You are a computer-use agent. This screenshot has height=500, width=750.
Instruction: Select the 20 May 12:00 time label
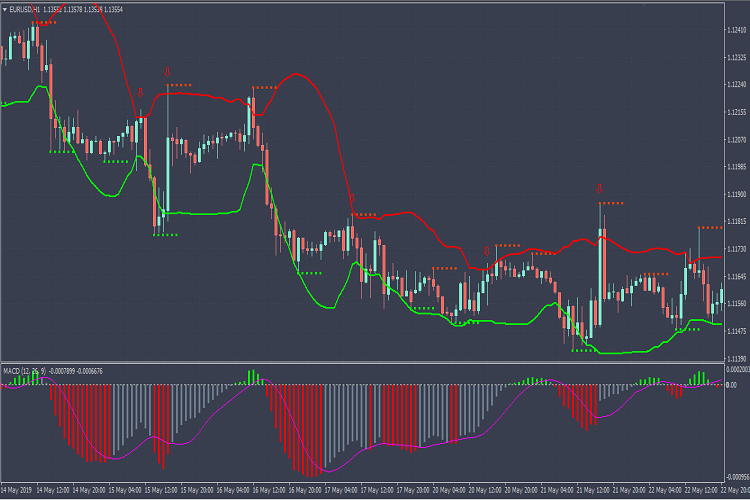485,490
